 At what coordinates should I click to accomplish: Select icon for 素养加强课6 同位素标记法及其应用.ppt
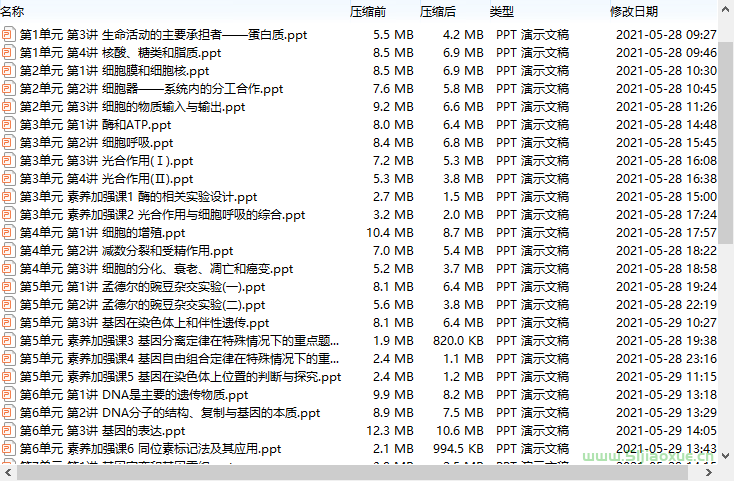(8, 449)
